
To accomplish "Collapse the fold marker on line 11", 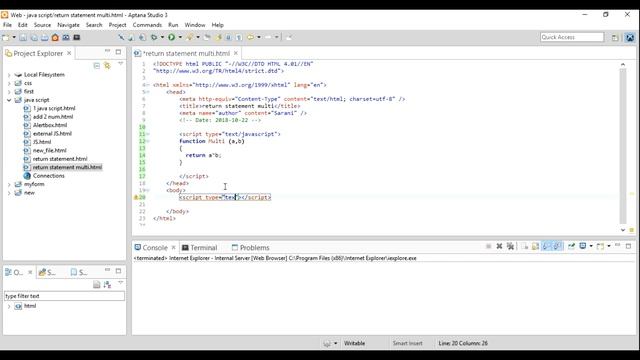I will coord(148,134).
